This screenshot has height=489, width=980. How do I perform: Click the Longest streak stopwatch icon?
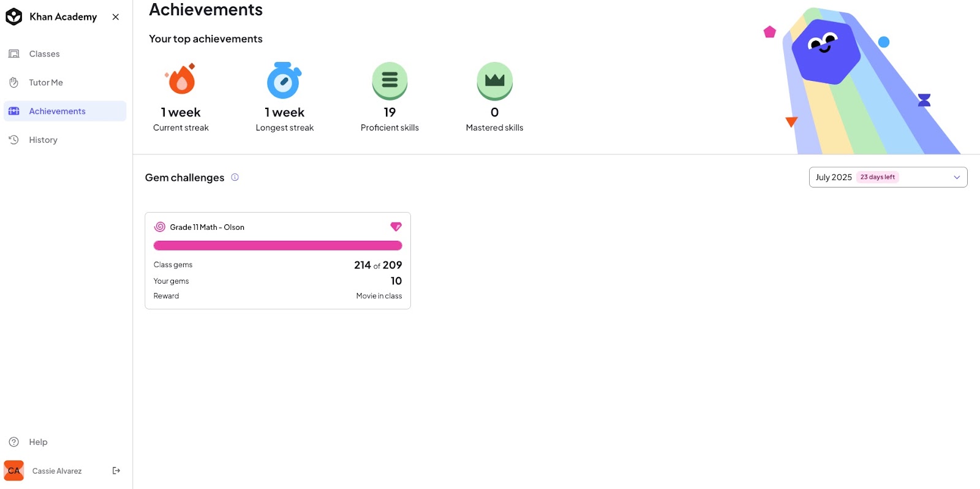pyautogui.click(x=284, y=80)
